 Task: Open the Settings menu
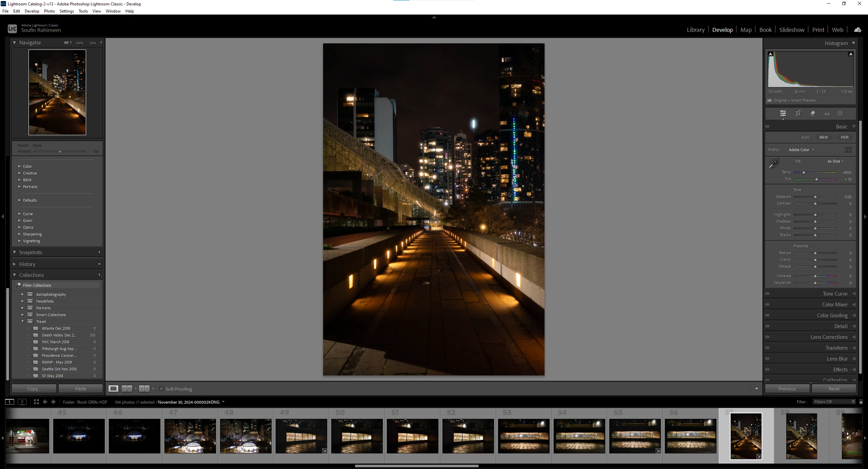66,11
